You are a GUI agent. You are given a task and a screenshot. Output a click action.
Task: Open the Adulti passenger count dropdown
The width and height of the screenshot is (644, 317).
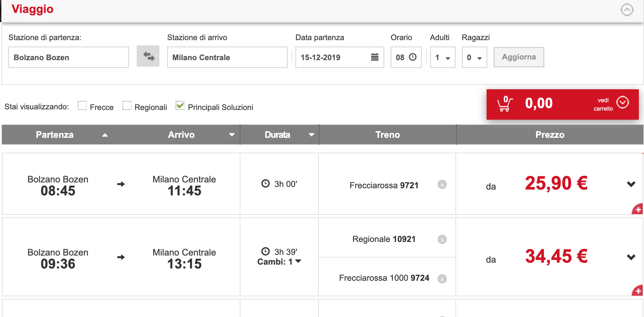[443, 57]
